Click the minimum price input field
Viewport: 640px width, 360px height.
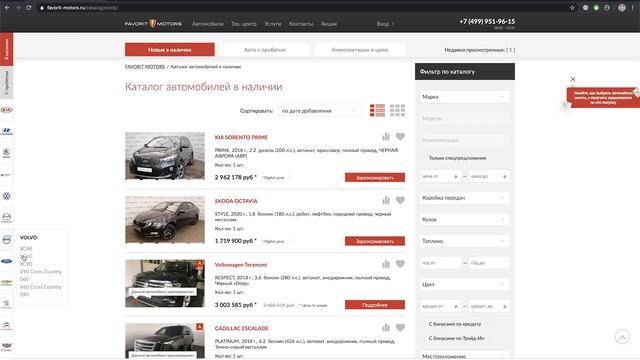pos(440,176)
